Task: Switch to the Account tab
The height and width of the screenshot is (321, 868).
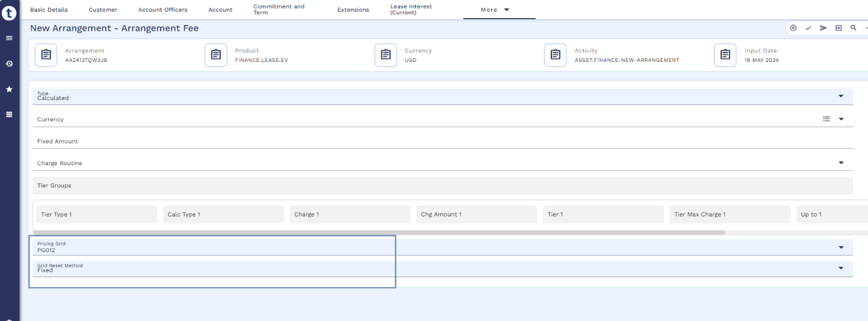Action: click(x=220, y=10)
